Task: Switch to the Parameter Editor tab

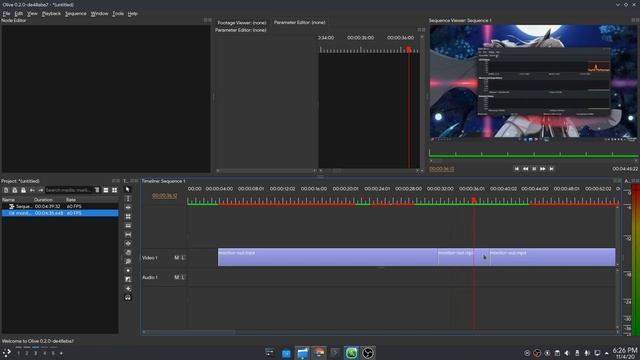Action: 300,22
